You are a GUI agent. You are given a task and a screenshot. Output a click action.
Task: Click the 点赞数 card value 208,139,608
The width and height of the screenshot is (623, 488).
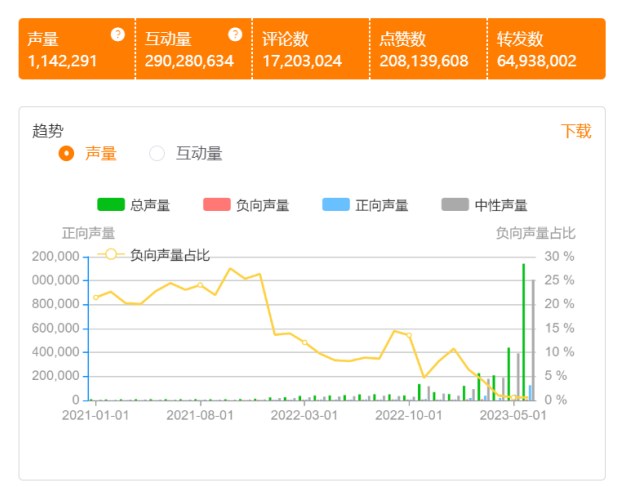click(x=424, y=61)
